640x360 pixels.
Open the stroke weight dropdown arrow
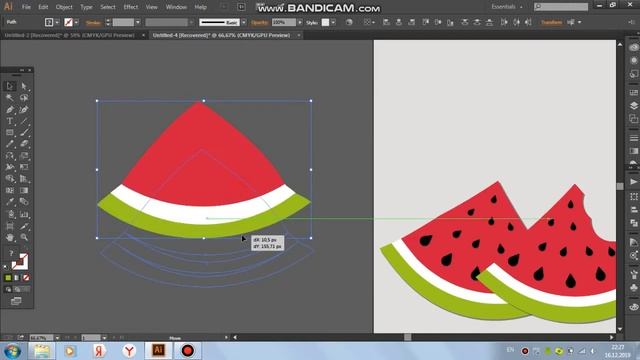tap(138, 22)
